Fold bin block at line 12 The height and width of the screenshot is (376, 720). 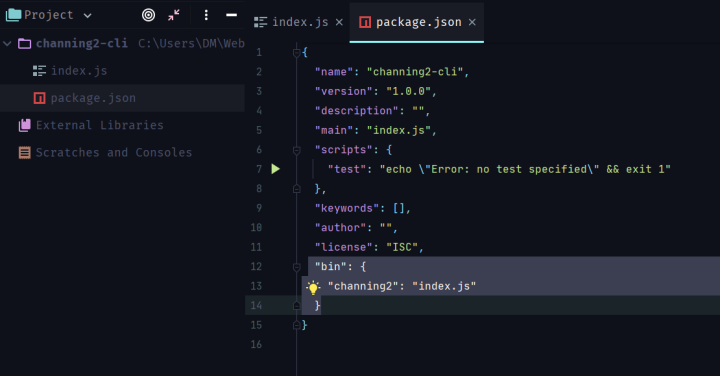[x=297, y=267]
